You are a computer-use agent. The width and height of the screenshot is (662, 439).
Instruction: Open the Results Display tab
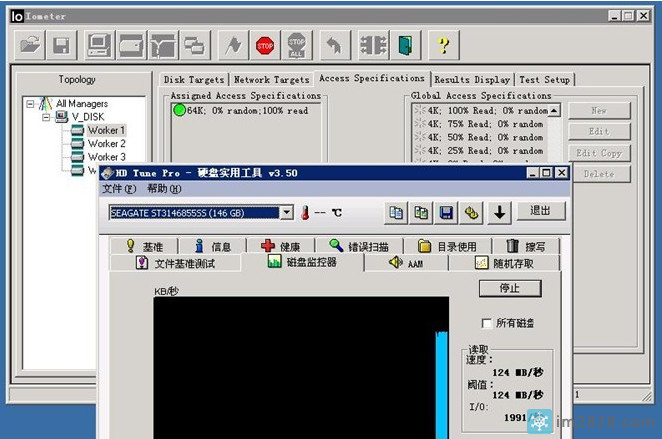472,80
